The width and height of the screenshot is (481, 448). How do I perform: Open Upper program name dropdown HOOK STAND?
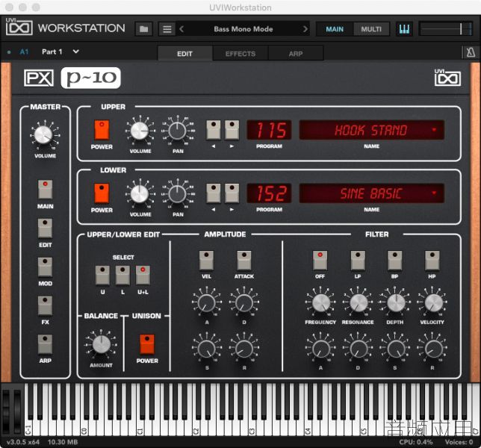371,130
